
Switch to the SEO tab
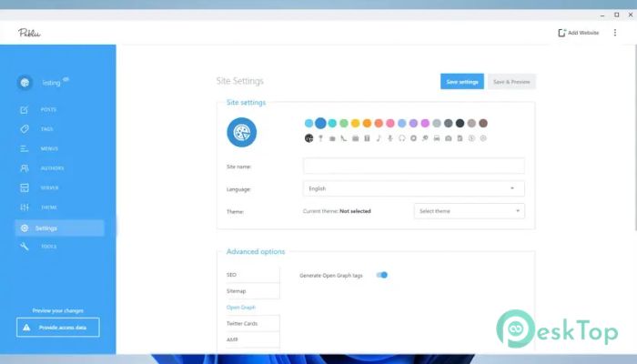pos(253,275)
